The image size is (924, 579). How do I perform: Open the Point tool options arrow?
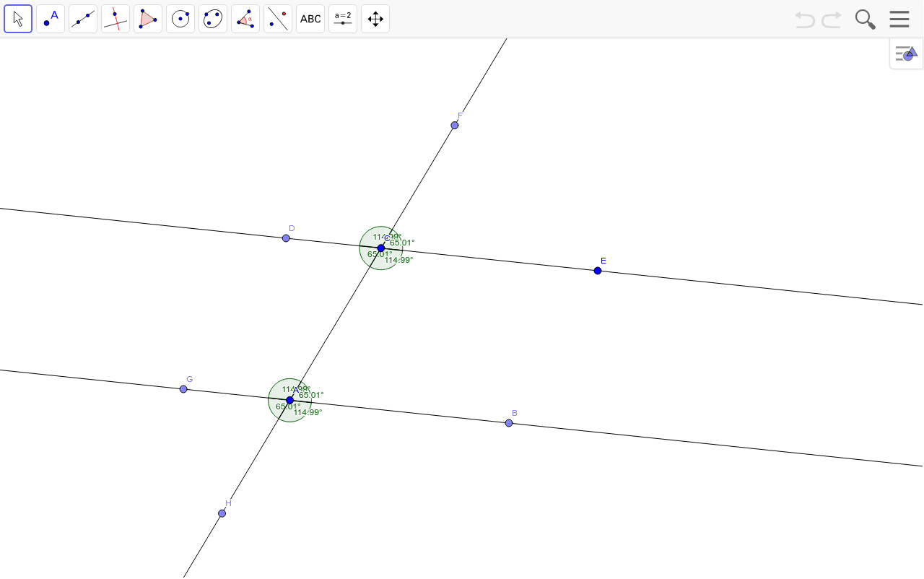coord(61,30)
